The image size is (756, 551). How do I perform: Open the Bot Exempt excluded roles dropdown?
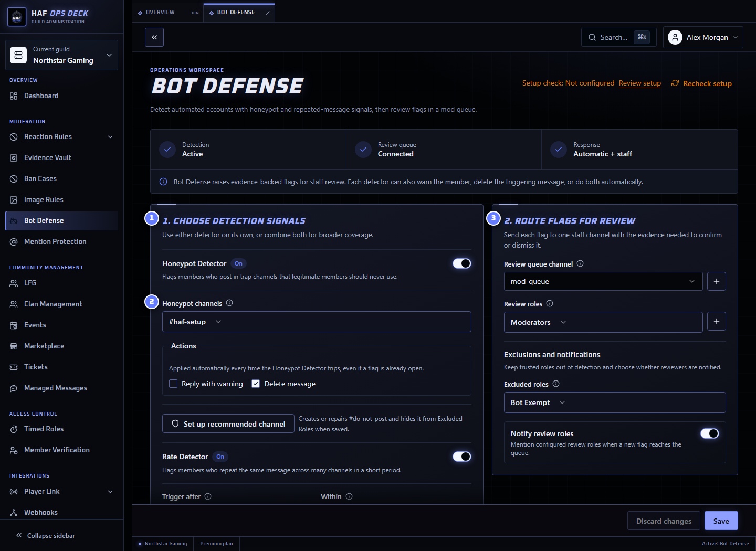point(615,402)
